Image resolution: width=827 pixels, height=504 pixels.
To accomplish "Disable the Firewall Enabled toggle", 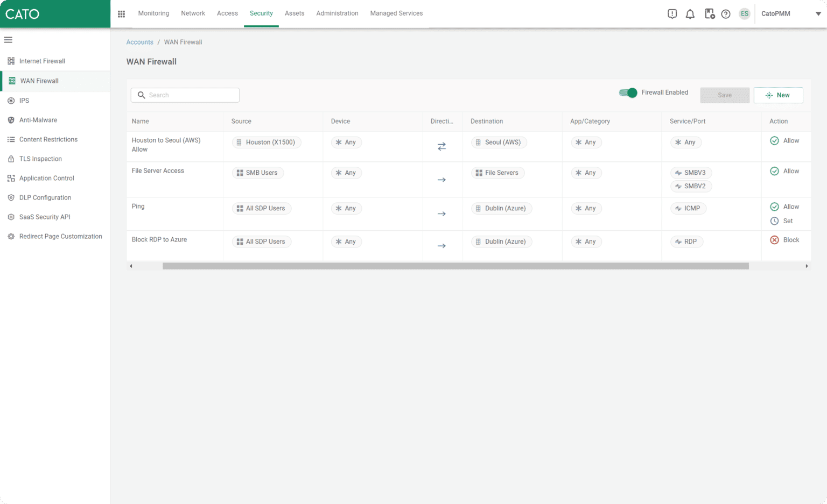I will pyautogui.click(x=627, y=93).
